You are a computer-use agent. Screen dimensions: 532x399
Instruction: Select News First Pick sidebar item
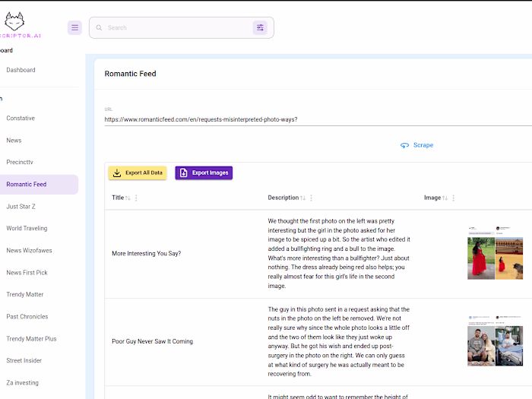coord(27,272)
